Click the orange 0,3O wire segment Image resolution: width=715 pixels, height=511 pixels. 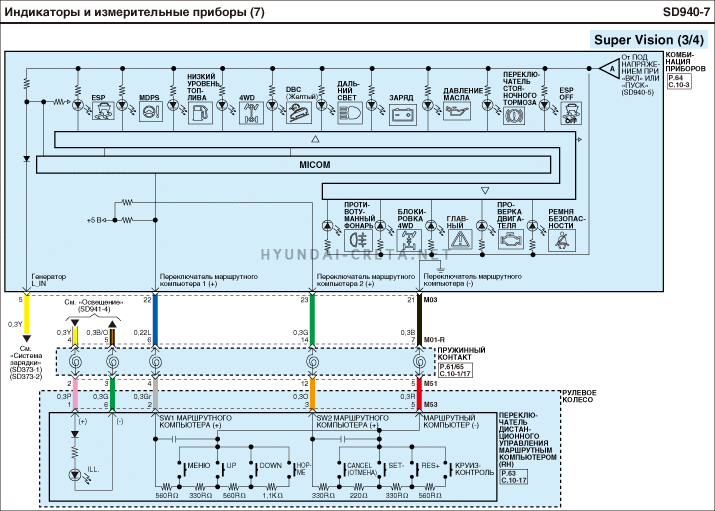point(312,394)
